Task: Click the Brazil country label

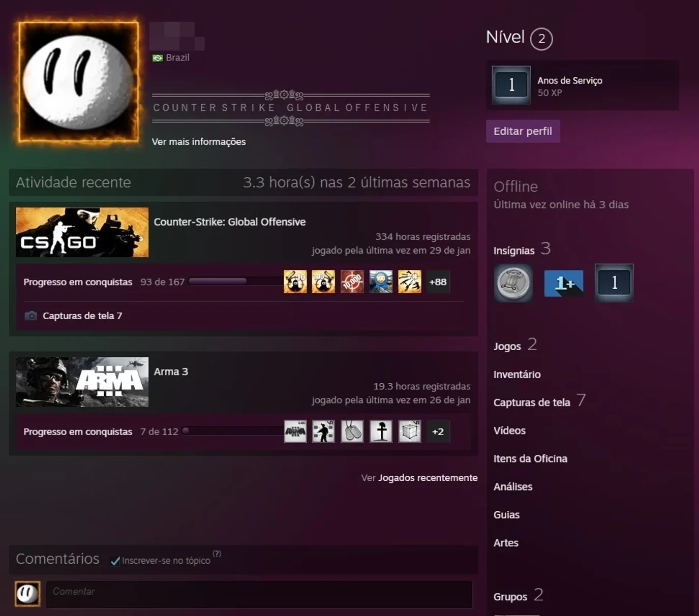Action: point(177,58)
